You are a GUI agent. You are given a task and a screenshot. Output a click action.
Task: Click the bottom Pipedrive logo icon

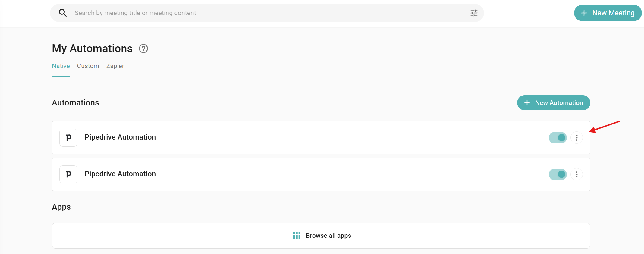pyautogui.click(x=68, y=174)
